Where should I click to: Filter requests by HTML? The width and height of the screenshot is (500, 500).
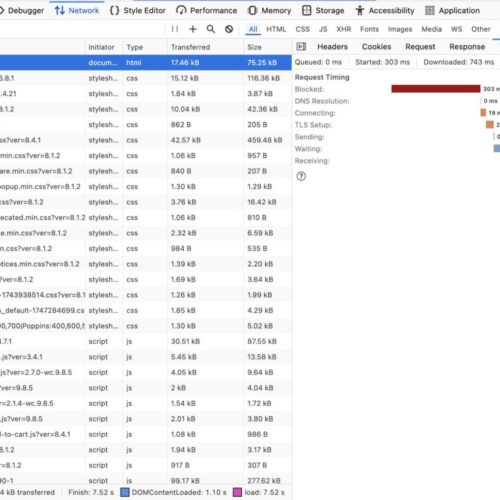[x=276, y=29]
